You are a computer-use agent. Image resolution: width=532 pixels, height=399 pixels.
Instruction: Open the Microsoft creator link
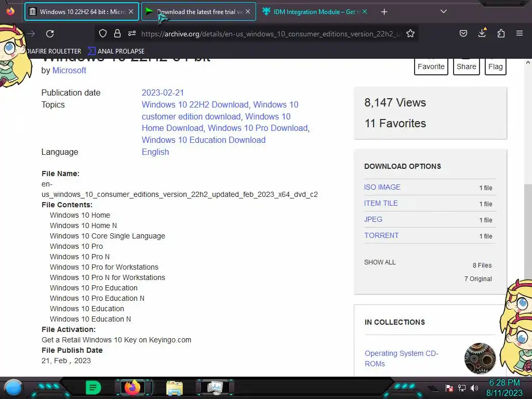coord(69,70)
